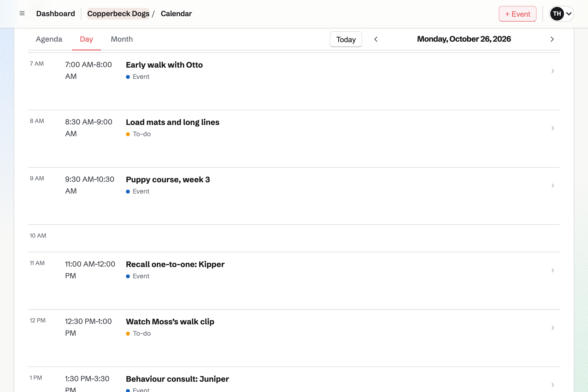Viewport: 588px width, 392px height.
Task: Click the 7 AM hour label
Action: 37,64
